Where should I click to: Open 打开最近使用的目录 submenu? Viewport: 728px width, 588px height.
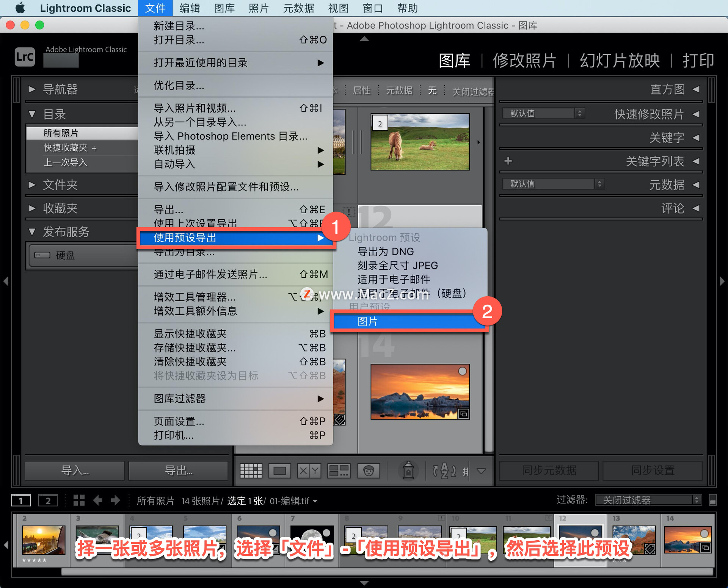[x=236, y=63]
